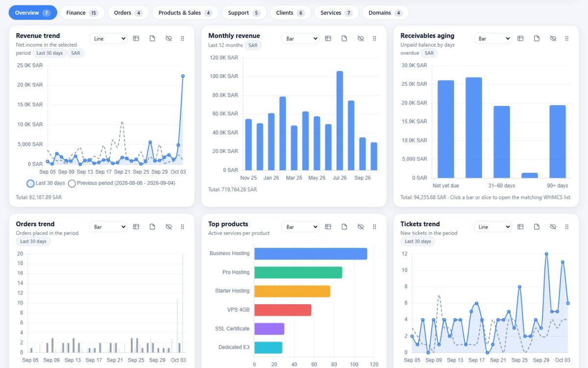The width and height of the screenshot is (588, 368).
Task: Click the 90+ days receivables bar
Action: pos(558,141)
